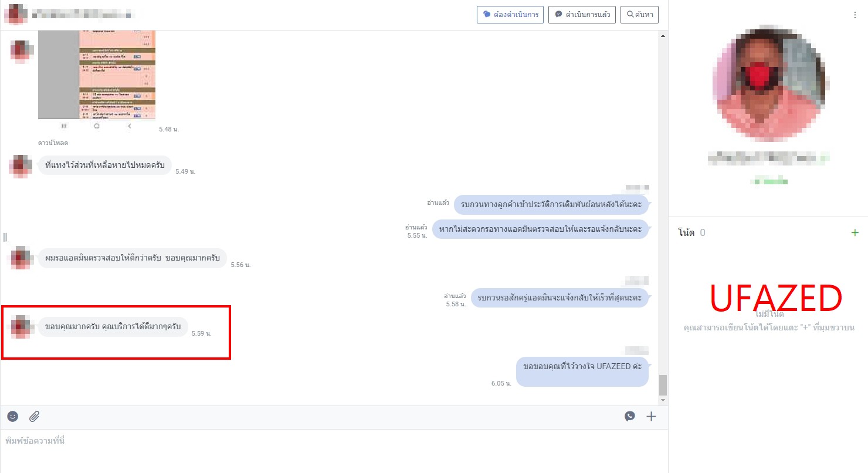Click scrollbar up arrow in chat
The width and height of the screenshot is (868, 473).
[x=663, y=36]
